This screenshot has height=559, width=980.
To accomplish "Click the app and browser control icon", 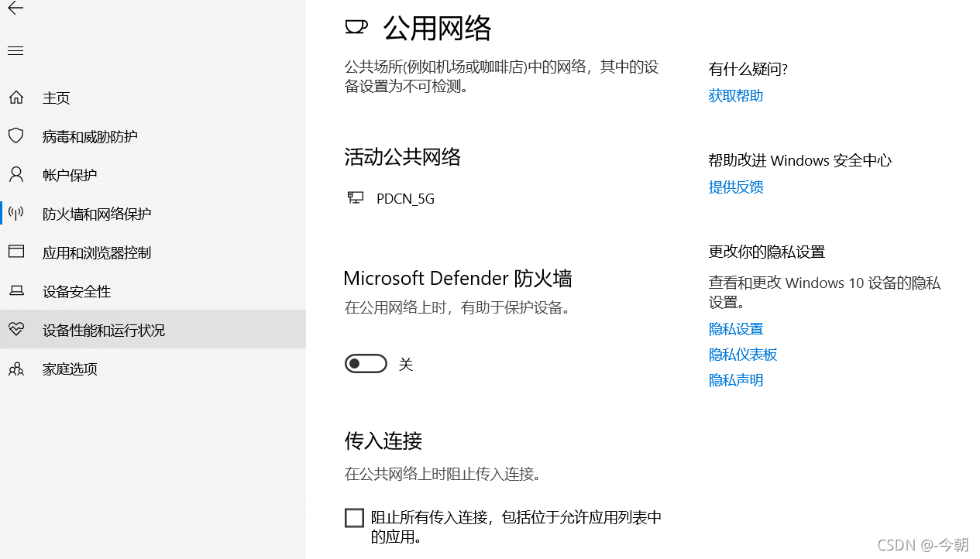I will pyautogui.click(x=15, y=252).
